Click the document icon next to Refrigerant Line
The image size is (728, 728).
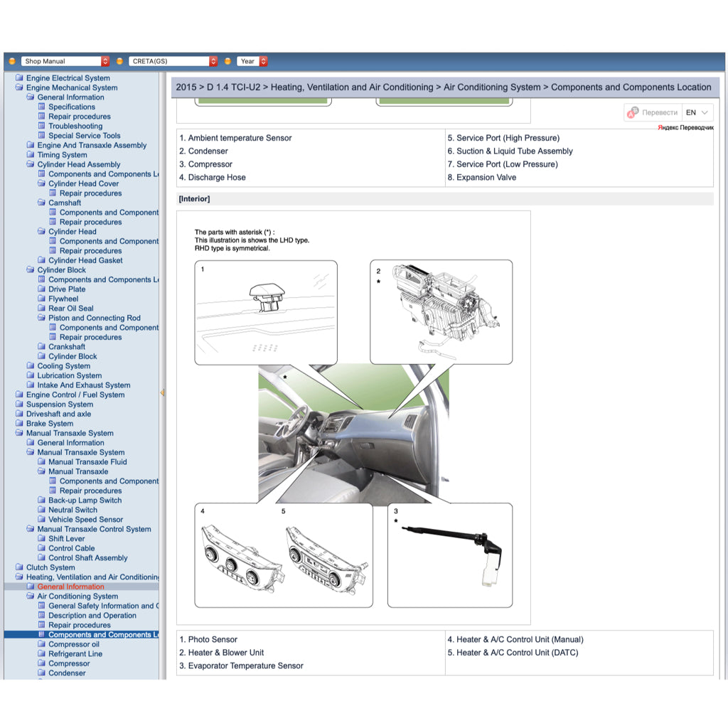click(x=42, y=653)
